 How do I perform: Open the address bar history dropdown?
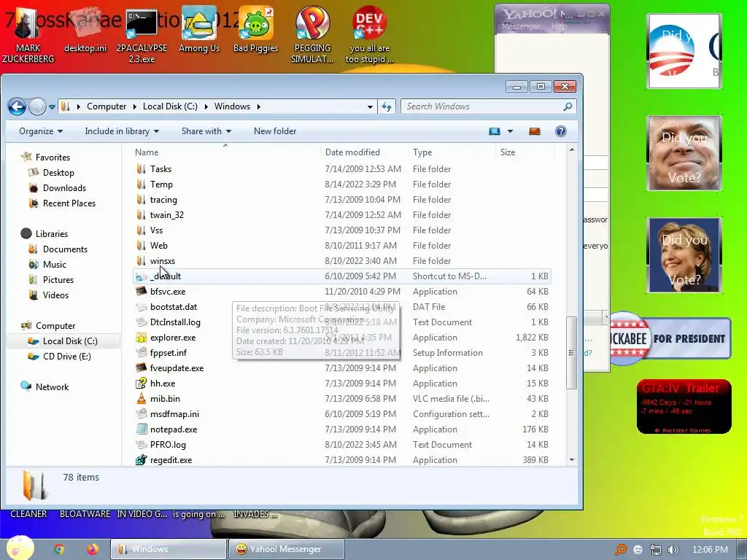370,106
